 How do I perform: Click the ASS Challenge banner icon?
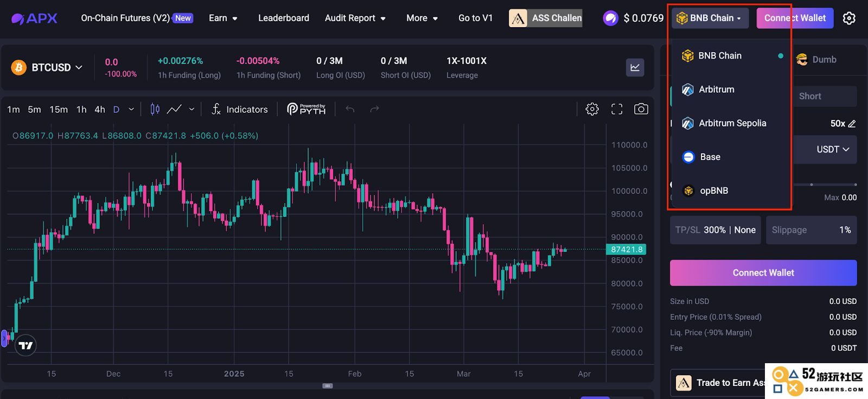518,18
